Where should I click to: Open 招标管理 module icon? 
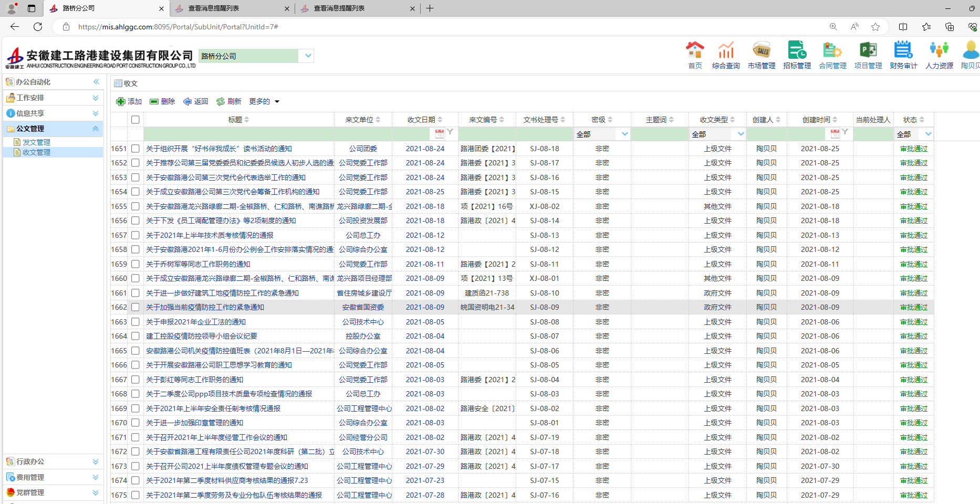tap(797, 51)
